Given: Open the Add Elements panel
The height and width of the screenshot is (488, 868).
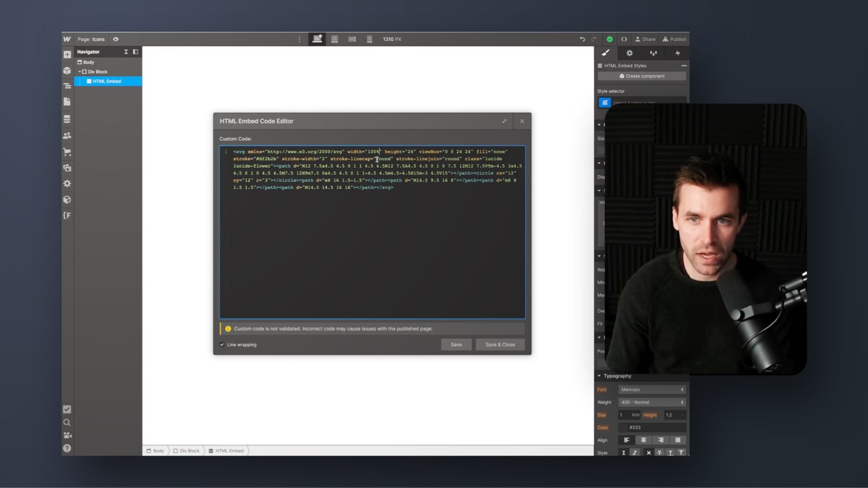Looking at the screenshot, I should pos(67,54).
